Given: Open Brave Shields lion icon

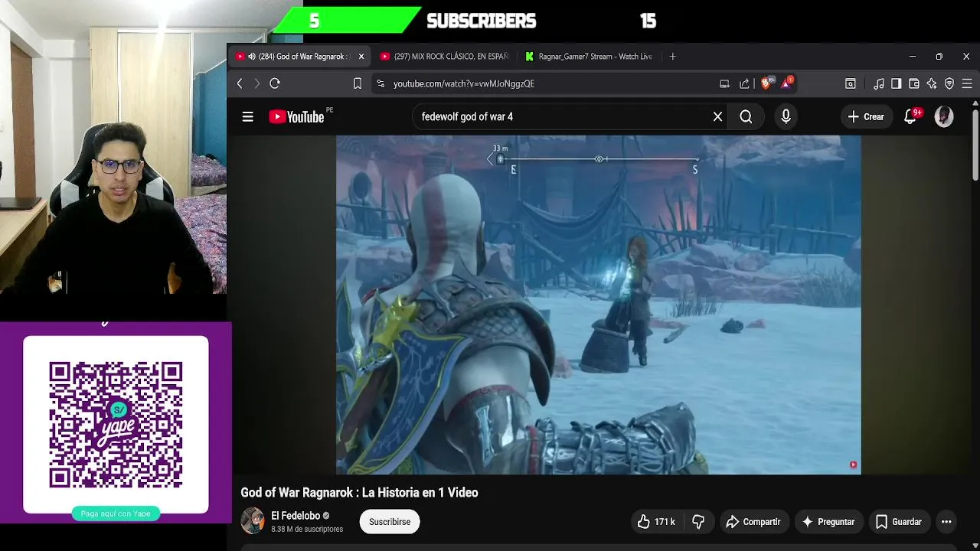Looking at the screenshot, I should pyautogui.click(x=767, y=83).
